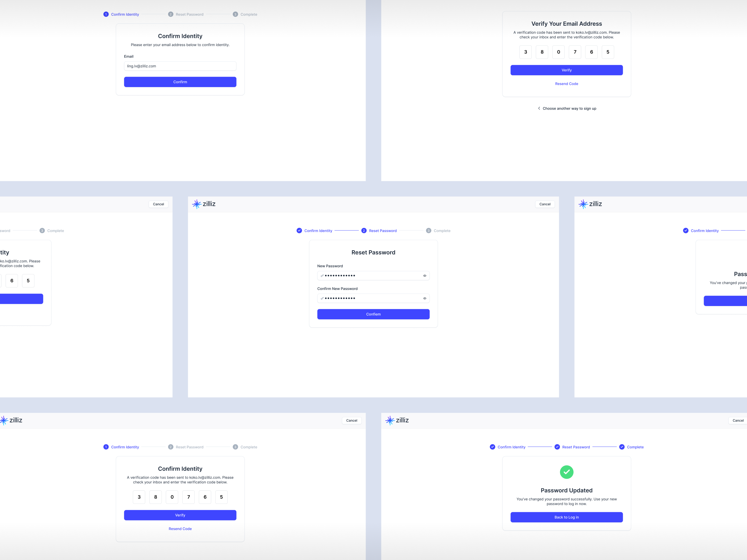
Task: Click the zilliz logo in Reset Password screen
Action: click(x=203, y=204)
